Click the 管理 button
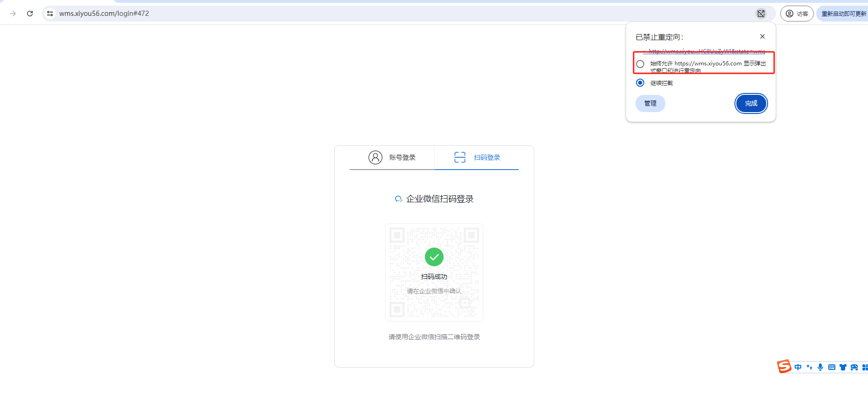The image size is (868, 398). [650, 103]
